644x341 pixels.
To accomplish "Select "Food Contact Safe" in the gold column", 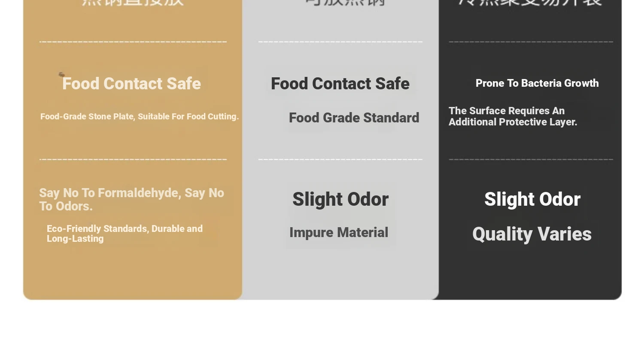I will coord(131,84).
